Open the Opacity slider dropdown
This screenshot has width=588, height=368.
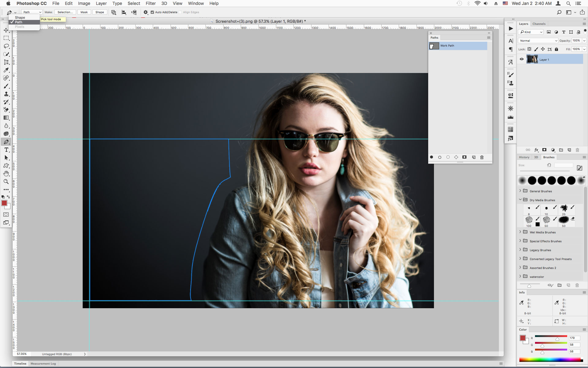click(x=584, y=40)
